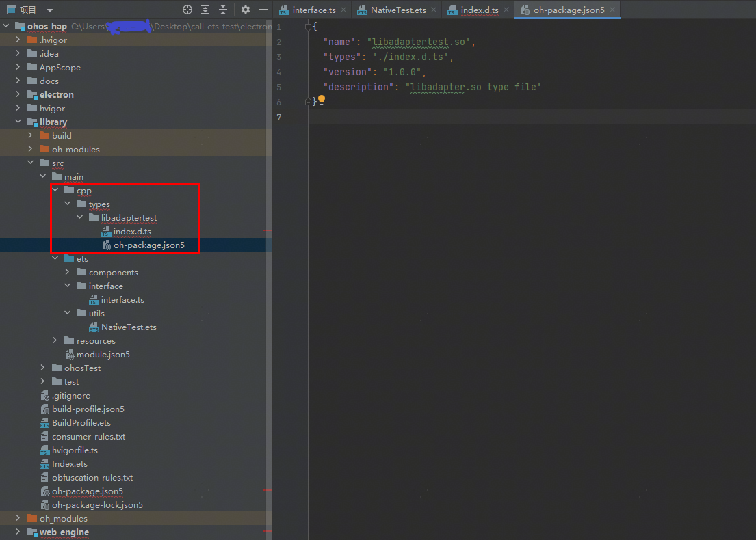
Task: Collapse the main folder
Action: click(43, 176)
